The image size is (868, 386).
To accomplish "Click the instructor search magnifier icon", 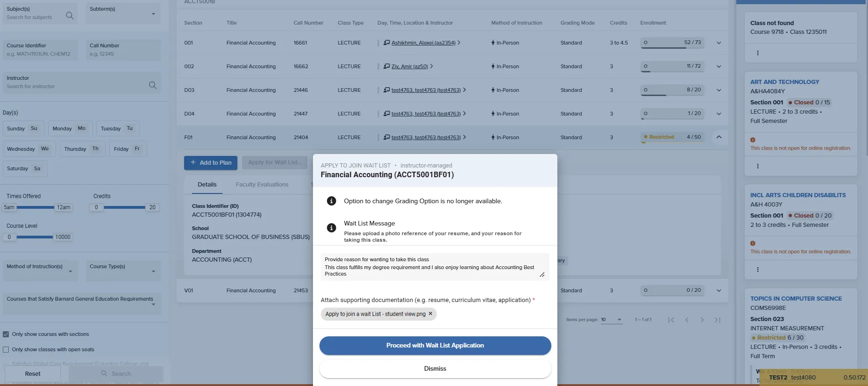I will (153, 85).
